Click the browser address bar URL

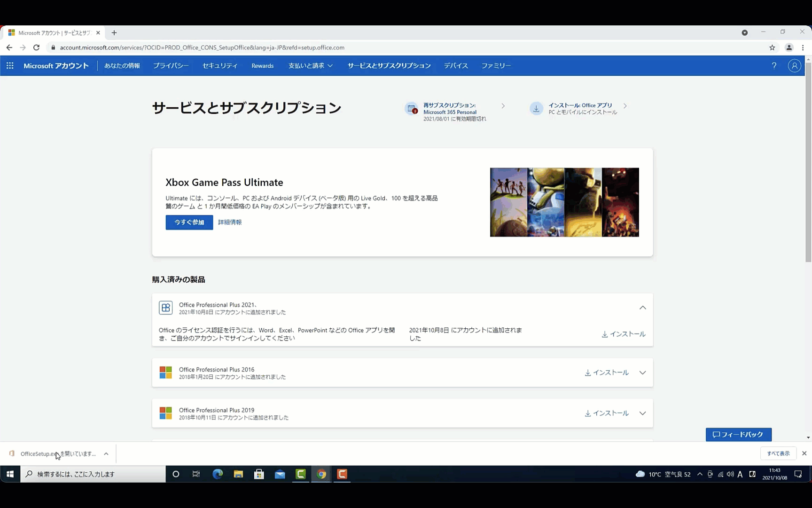(x=202, y=48)
